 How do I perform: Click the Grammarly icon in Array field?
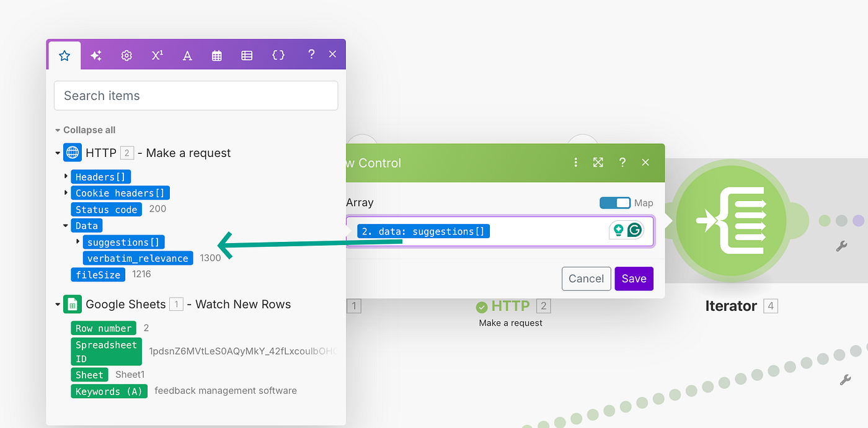(x=634, y=231)
